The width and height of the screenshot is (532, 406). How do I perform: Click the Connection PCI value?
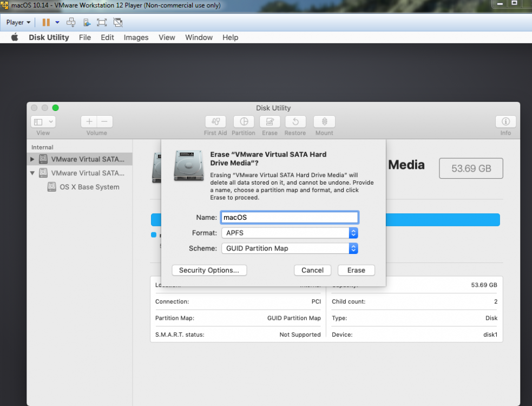pyautogui.click(x=316, y=302)
